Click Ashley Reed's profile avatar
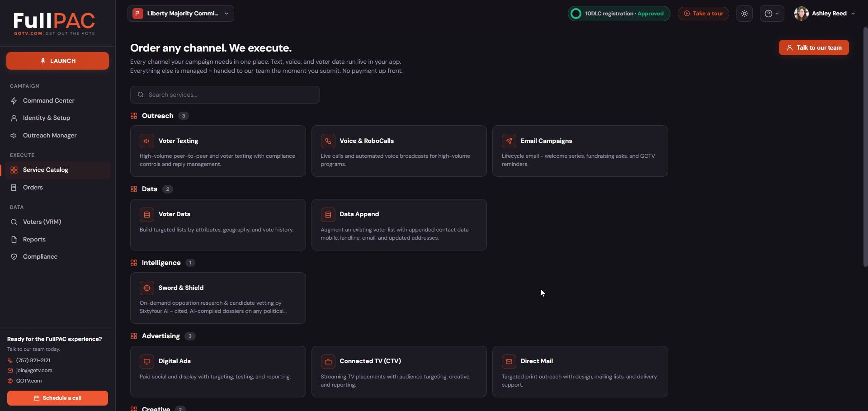 802,14
